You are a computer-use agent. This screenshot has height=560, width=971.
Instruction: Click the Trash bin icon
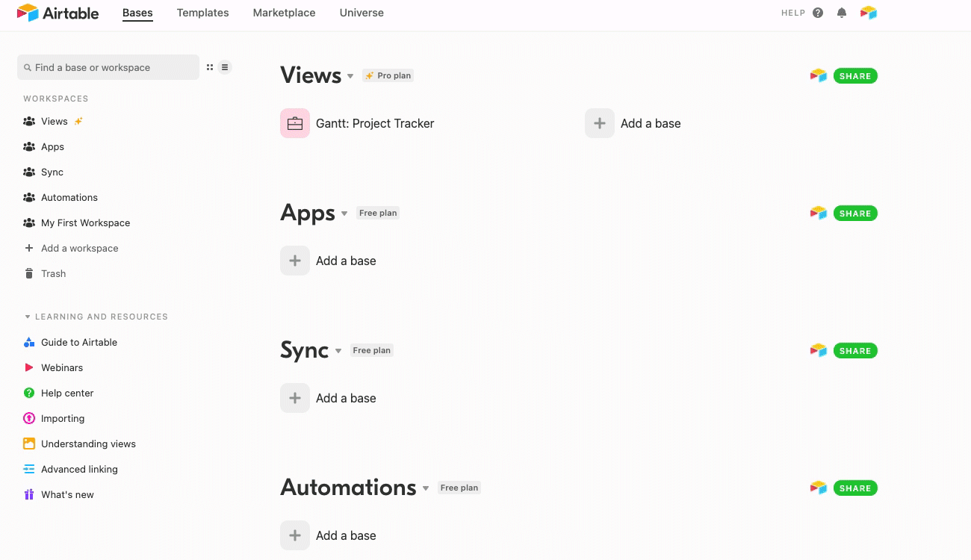29,273
